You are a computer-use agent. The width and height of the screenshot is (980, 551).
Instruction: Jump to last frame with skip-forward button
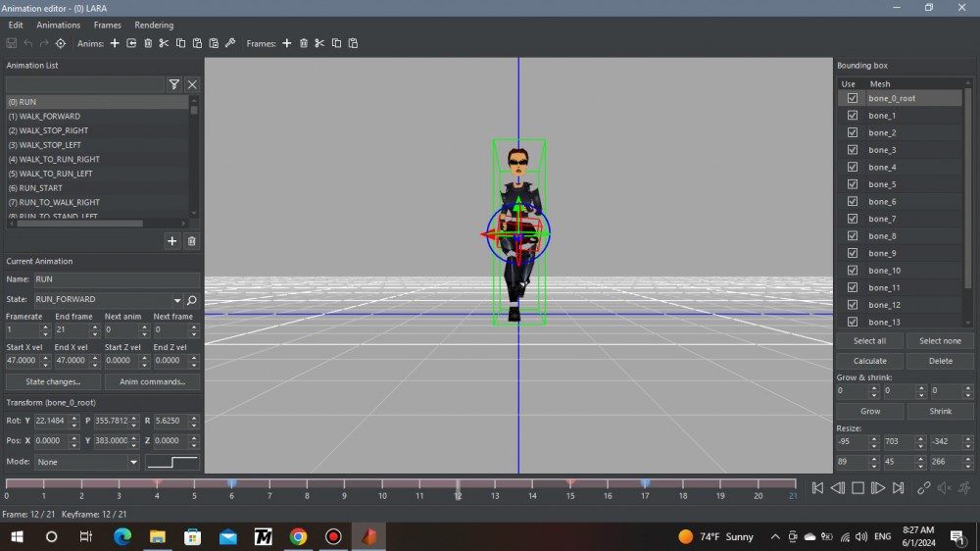pyautogui.click(x=898, y=488)
